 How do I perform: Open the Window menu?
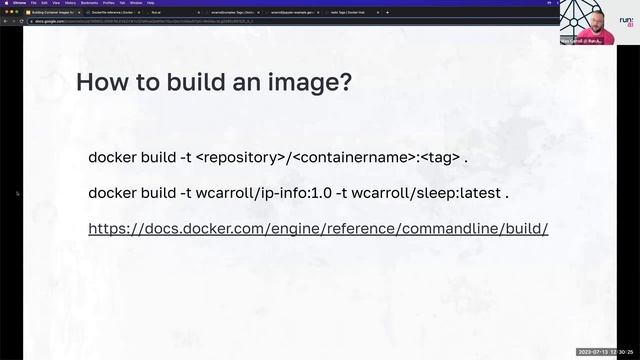(x=136, y=3)
